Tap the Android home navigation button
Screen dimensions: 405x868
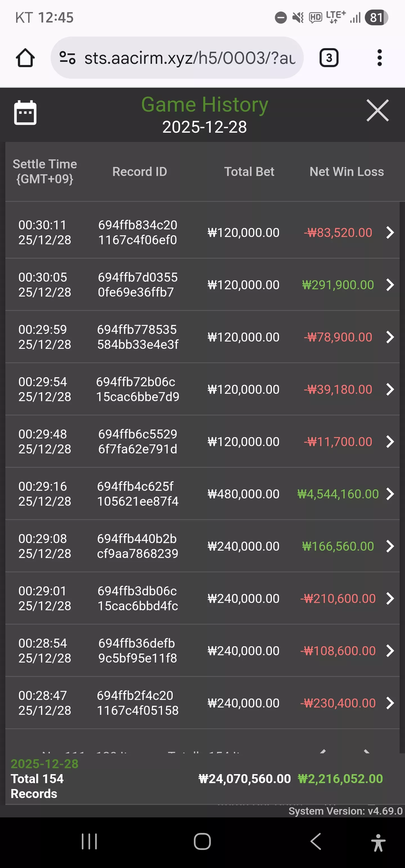(202, 841)
